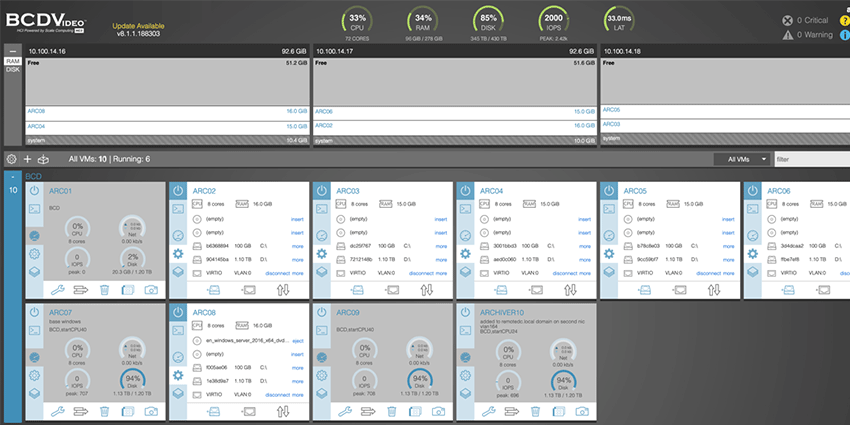850x425 pixels.
Task: Click the import VM icon
Action: 43,159
